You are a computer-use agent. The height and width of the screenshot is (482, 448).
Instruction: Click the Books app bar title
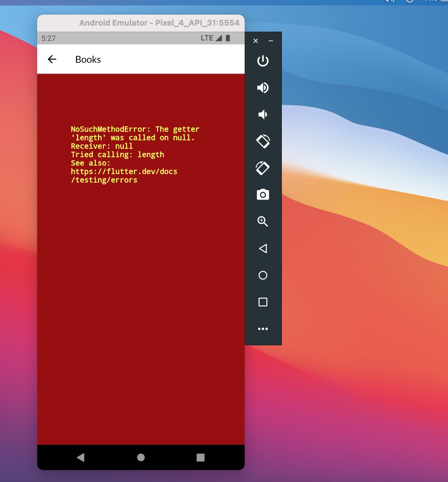(88, 59)
